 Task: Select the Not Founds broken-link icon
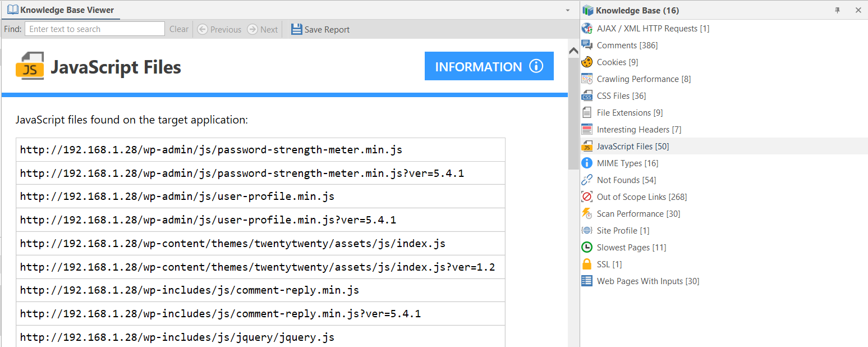coord(586,180)
